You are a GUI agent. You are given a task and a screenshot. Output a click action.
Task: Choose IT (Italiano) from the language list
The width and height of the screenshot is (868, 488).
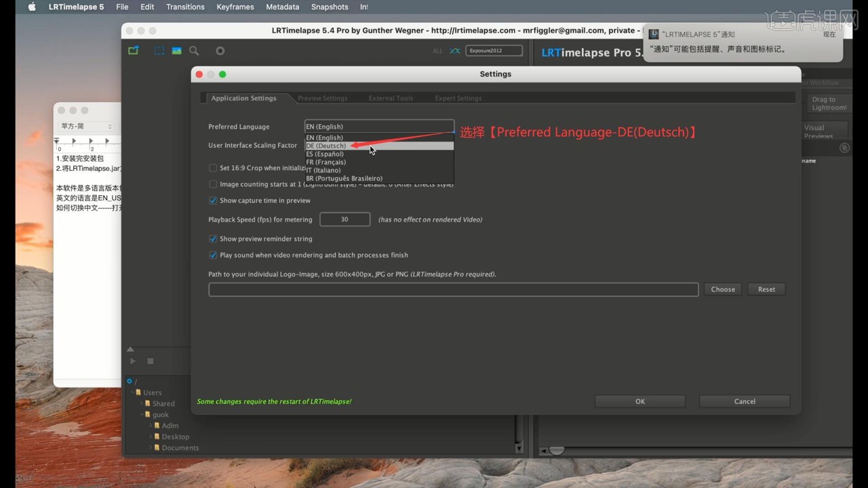pos(379,170)
